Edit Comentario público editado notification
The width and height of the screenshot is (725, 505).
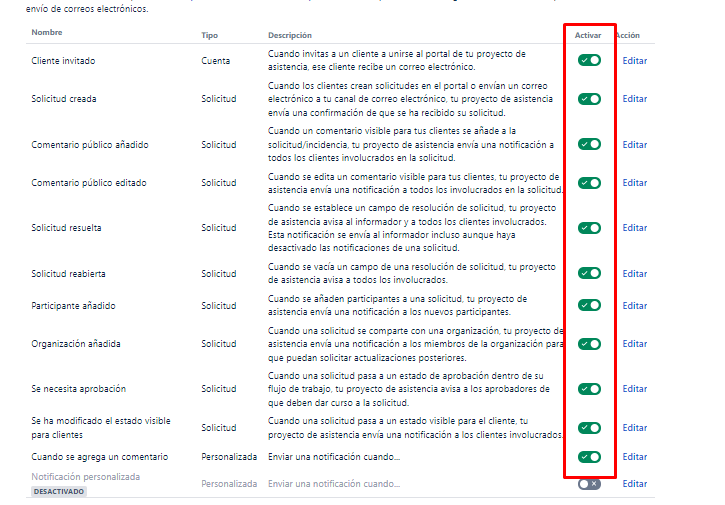(634, 183)
